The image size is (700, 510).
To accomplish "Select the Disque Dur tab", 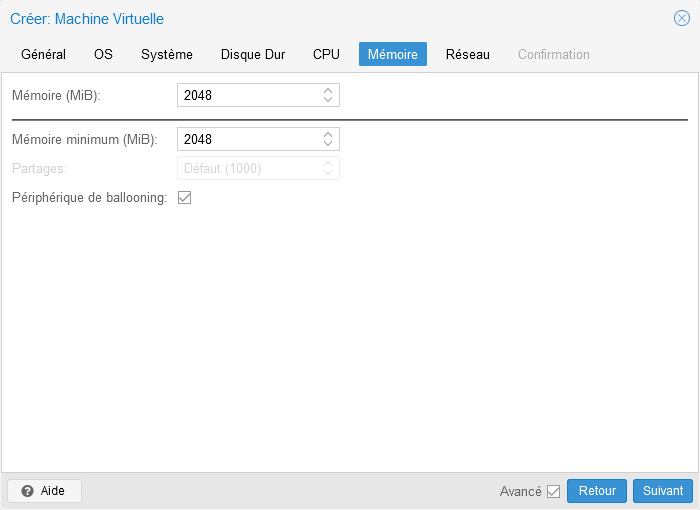I will (x=253, y=54).
